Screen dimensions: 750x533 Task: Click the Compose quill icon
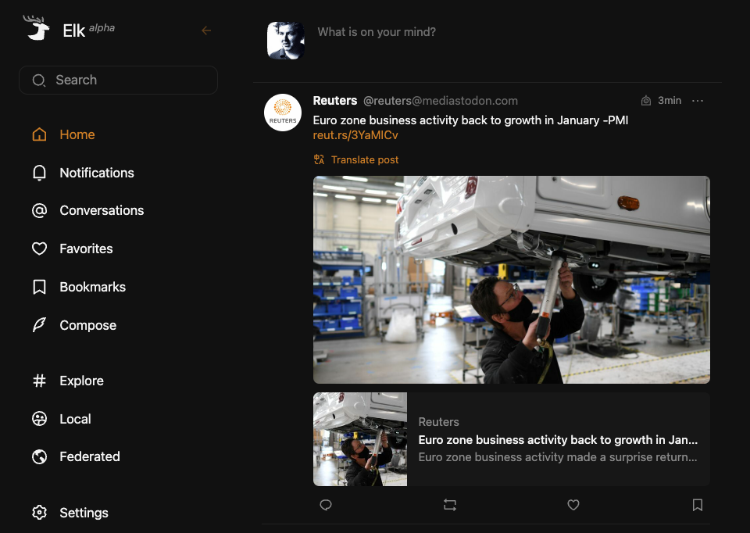point(40,325)
